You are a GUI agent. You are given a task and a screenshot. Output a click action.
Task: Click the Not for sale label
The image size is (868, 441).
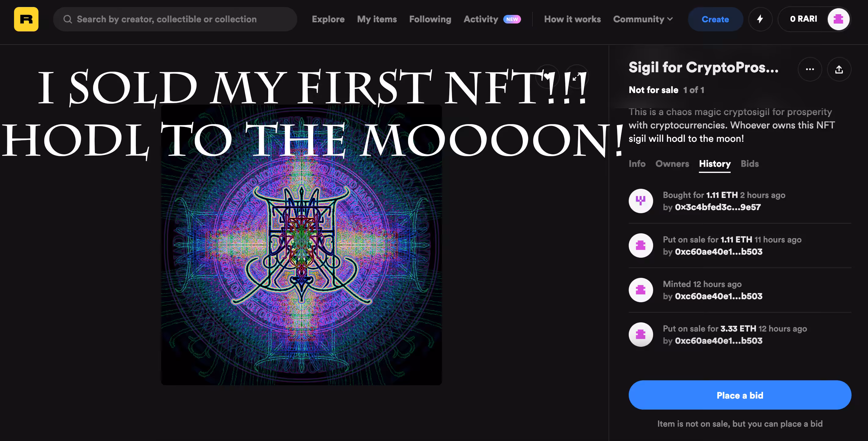(653, 90)
